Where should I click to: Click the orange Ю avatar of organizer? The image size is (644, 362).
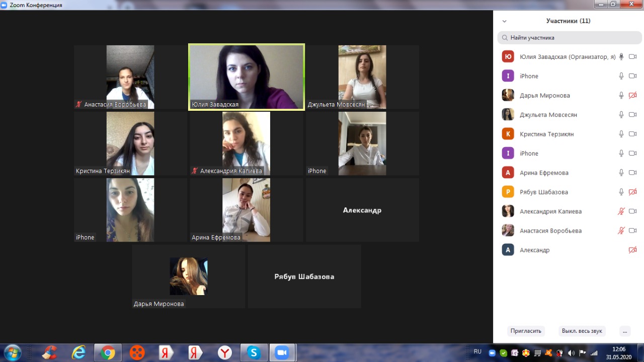pos(508,57)
